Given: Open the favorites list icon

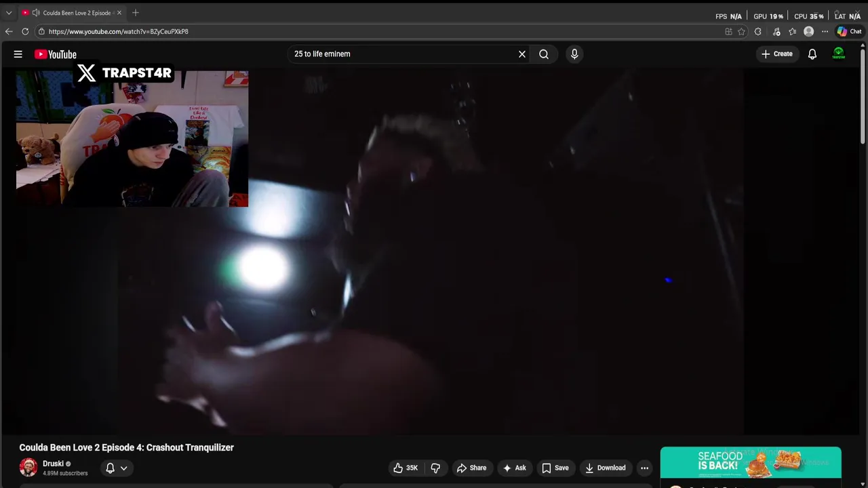Looking at the screenshot, I should pos(792,31).
